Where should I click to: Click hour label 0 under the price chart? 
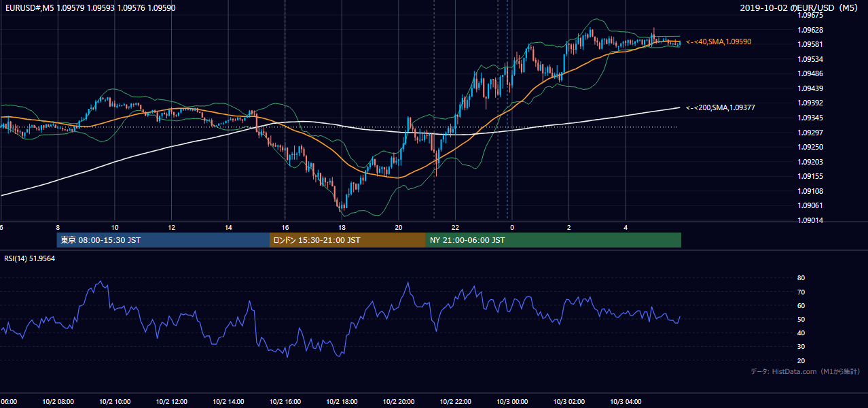(512, 228)
